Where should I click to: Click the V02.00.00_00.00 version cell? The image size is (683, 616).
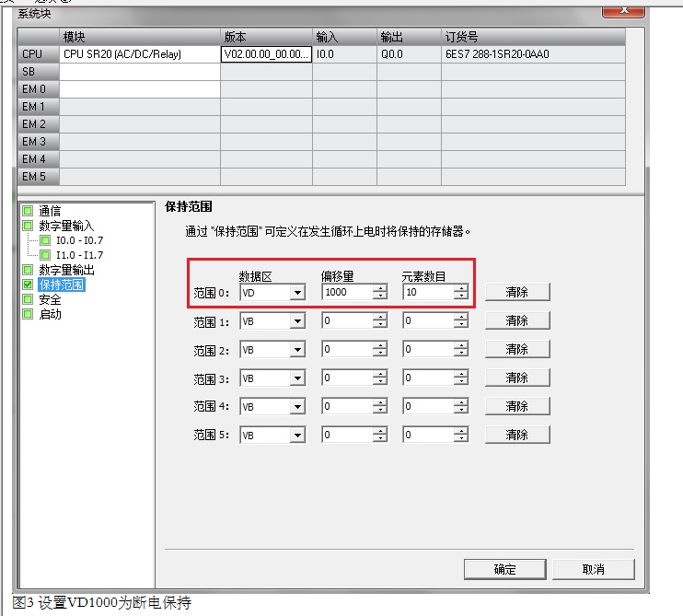[x=266, y=54]
